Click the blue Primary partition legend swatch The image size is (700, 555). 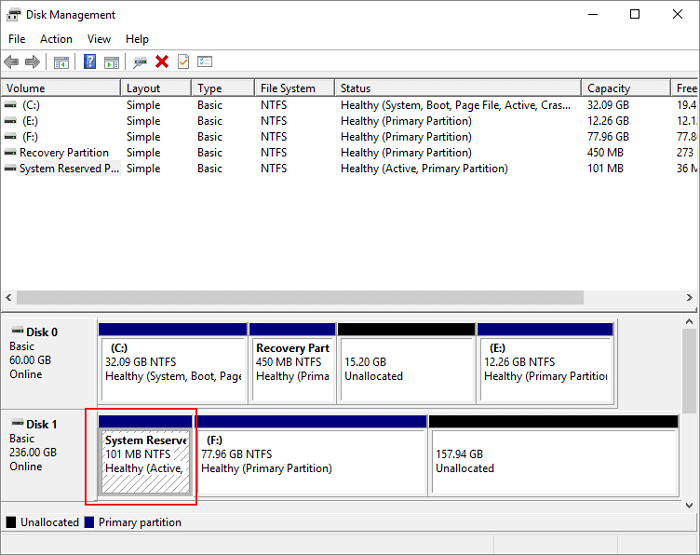point(90,522)
